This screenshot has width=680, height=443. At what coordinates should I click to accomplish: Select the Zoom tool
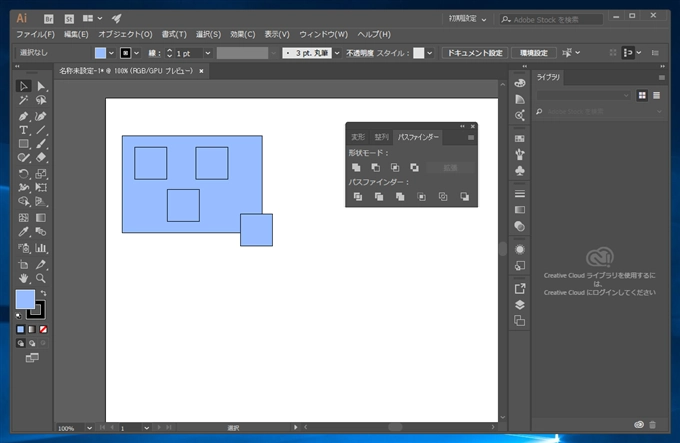point(41,278)
